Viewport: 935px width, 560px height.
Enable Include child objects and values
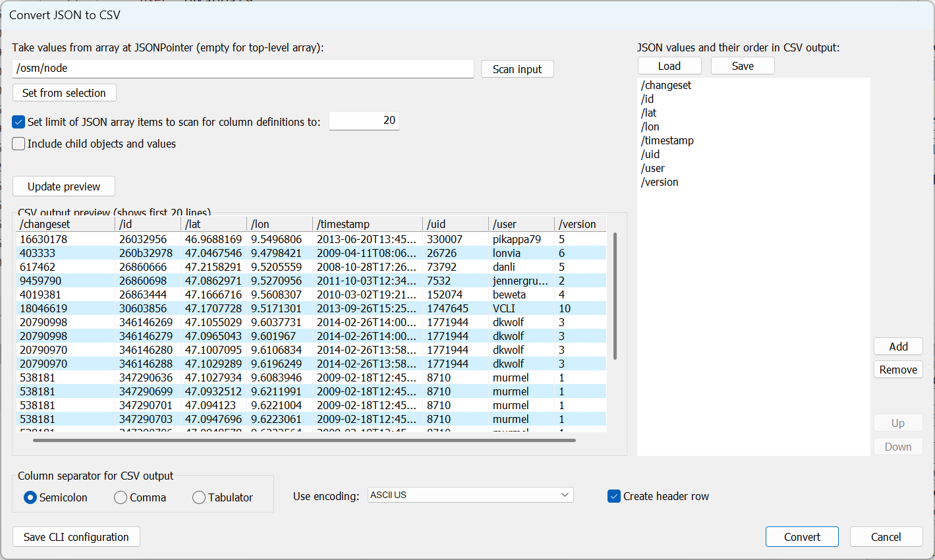coord(18,144)
